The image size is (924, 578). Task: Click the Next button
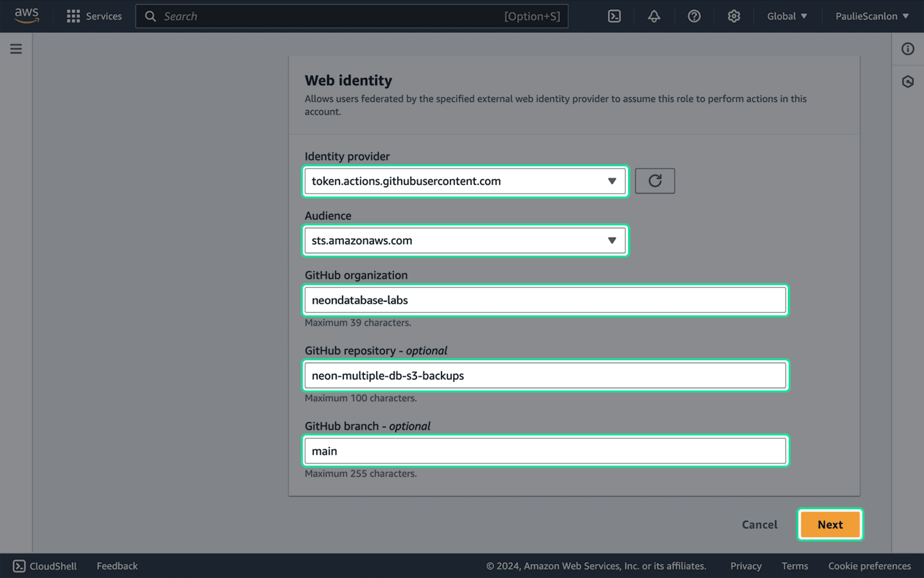tap(830, 525)
